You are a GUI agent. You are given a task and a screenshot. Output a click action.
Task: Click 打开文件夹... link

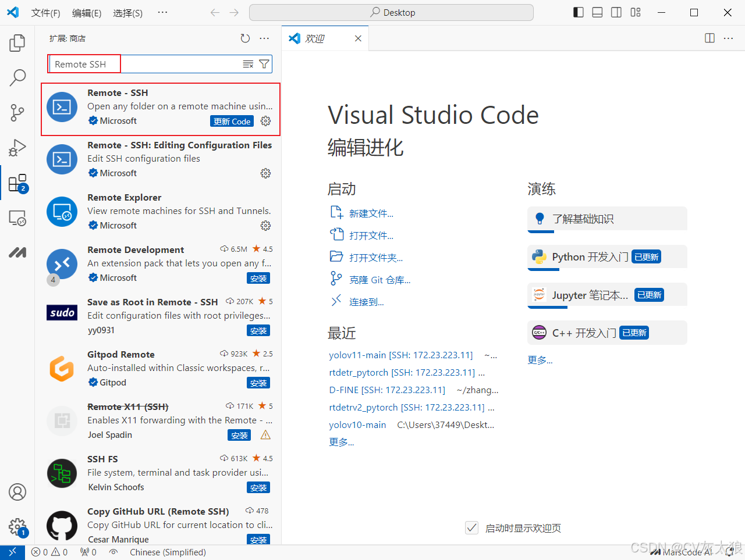point(375,258)
